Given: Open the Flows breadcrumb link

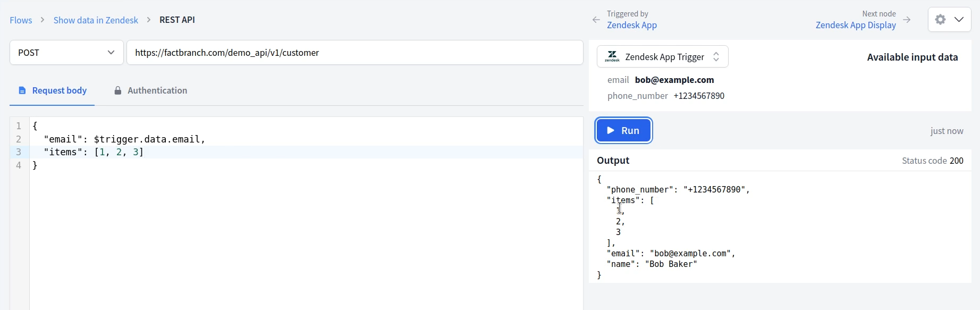Looking at the screenshot, I should 21,20.
